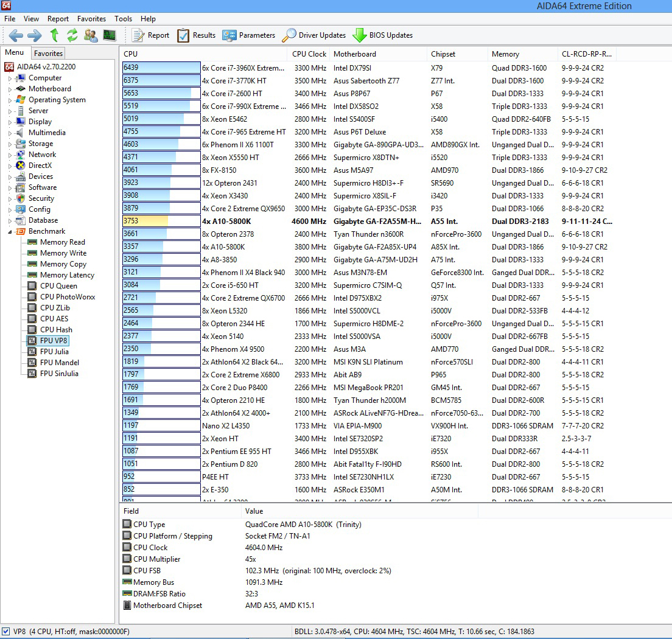Open the Report wizard
672x639 pixels.
click(150, 35)
